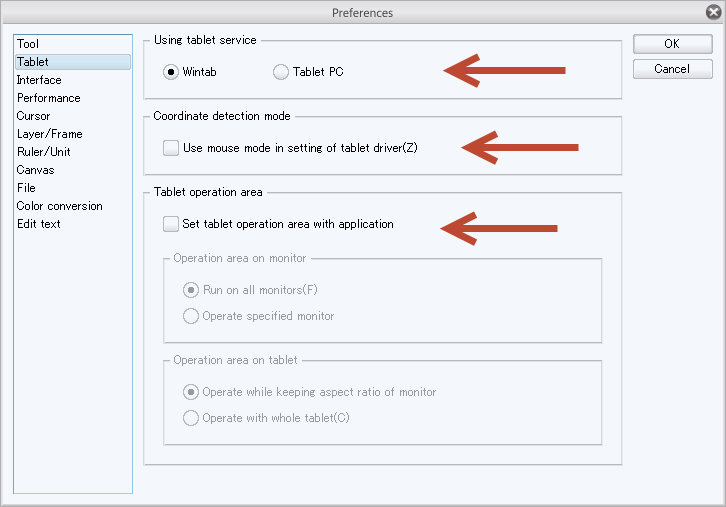This screenshot has width=726, height=507.
Task: Close the Preferences dialog window
Action: click(712, 13)
